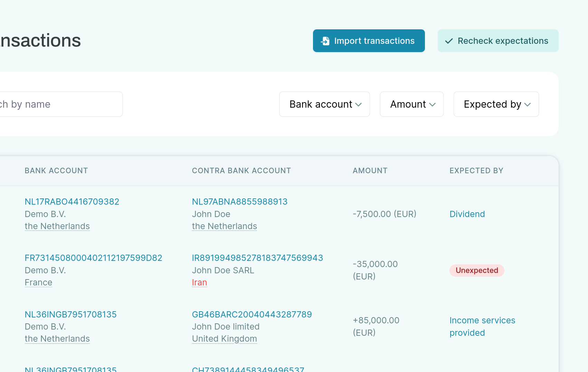Click the chevron on the Bank account filter
588x372 pixels.
pos(359,104)
